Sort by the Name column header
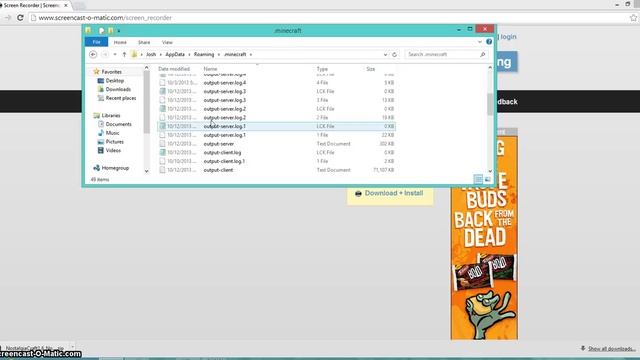This screenshot has height=360, width=640. 210,69
